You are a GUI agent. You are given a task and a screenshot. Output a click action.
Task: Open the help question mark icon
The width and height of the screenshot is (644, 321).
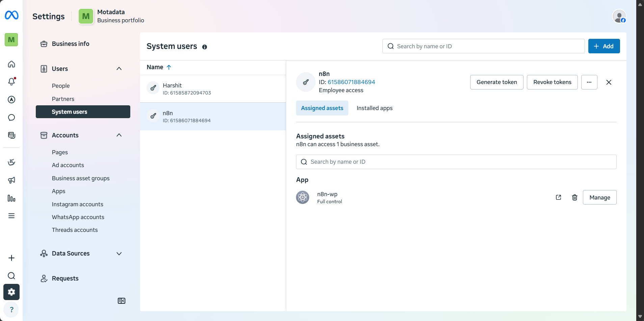(11, 310)
